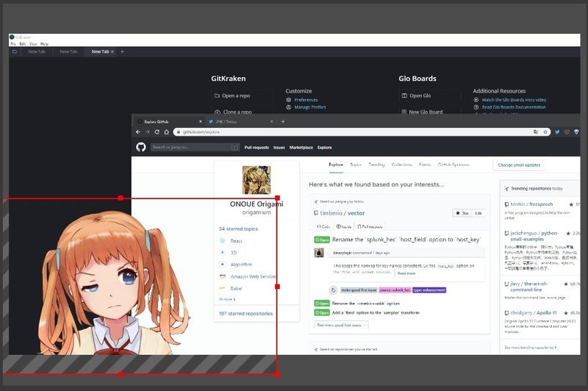The height and width of the screenshot is (391, 588).
Task: Open the timberio / vector repository link
Action: [x=342, y=213]
